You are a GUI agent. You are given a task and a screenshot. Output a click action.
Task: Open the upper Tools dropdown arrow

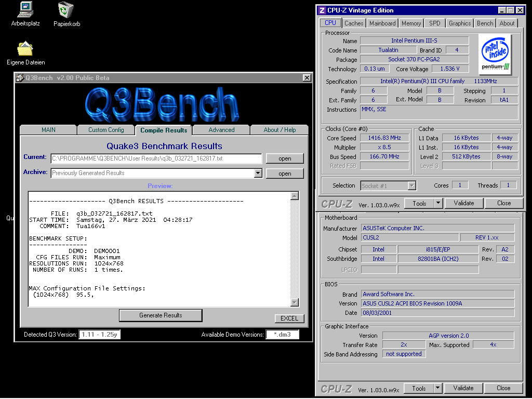[x=438, y=203]
